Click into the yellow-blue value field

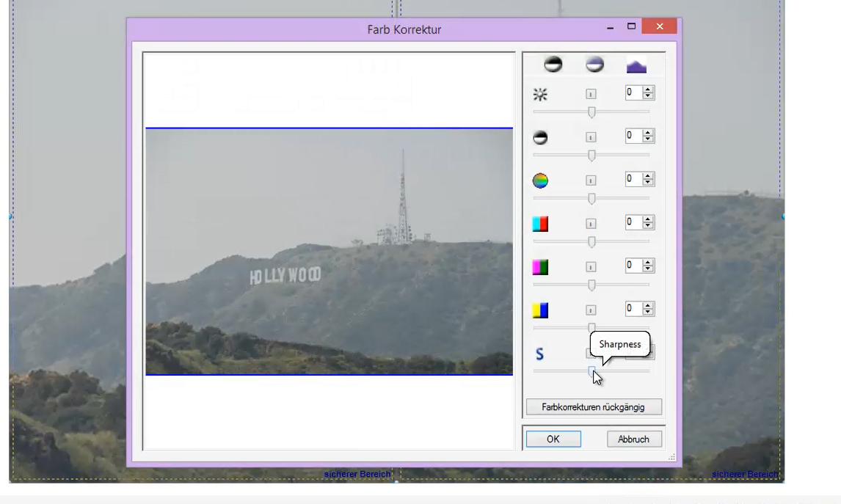(x=633, y=309)
